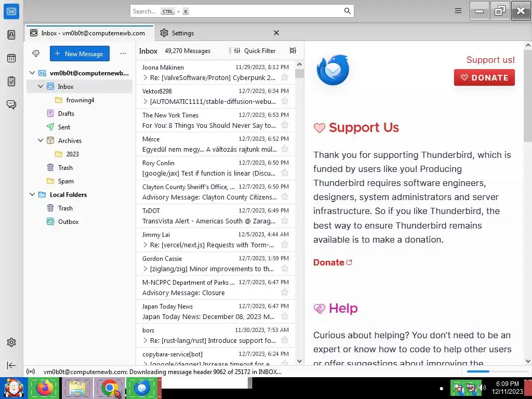
Task: Open the Outbox under Local Folders
Action: (x=79, y=221)
